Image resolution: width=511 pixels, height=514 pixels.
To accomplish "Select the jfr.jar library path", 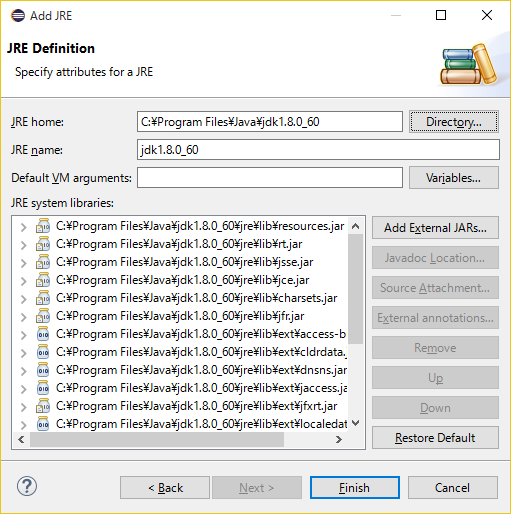I will coord(180,316).
